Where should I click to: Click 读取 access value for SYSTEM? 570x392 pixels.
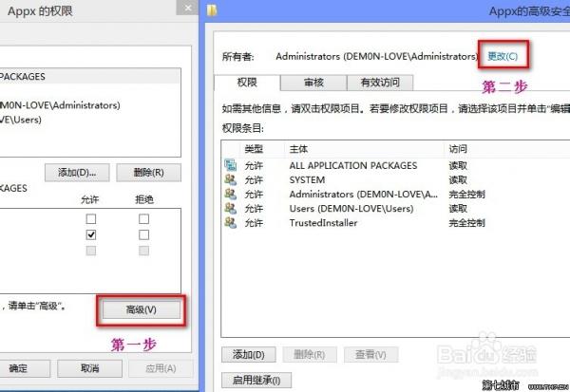[458, 179]
